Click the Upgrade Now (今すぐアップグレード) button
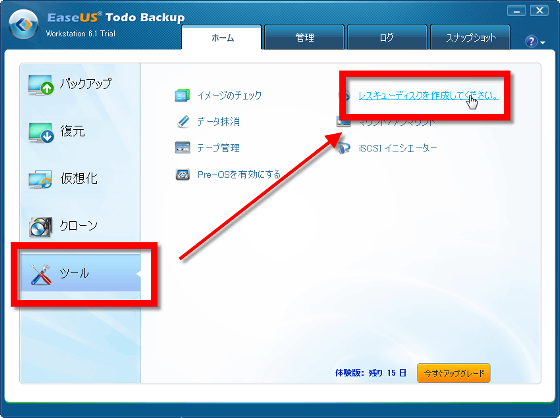The image size is (560, 418). point(454,373)
